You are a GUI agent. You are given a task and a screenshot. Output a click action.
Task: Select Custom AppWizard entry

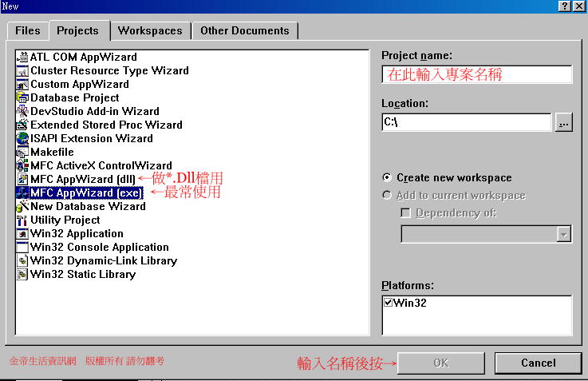[x=80, y=84]
